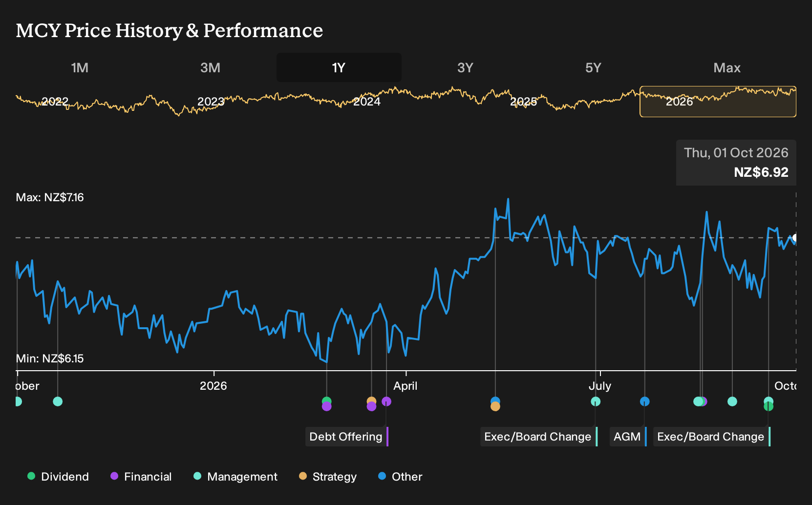Click the April axis label

406,386
